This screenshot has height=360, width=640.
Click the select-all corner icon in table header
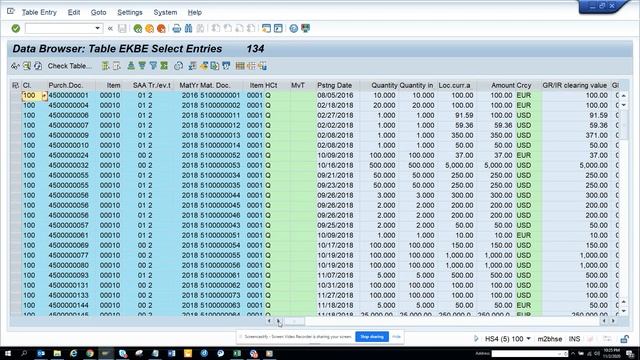pos(16,85)
